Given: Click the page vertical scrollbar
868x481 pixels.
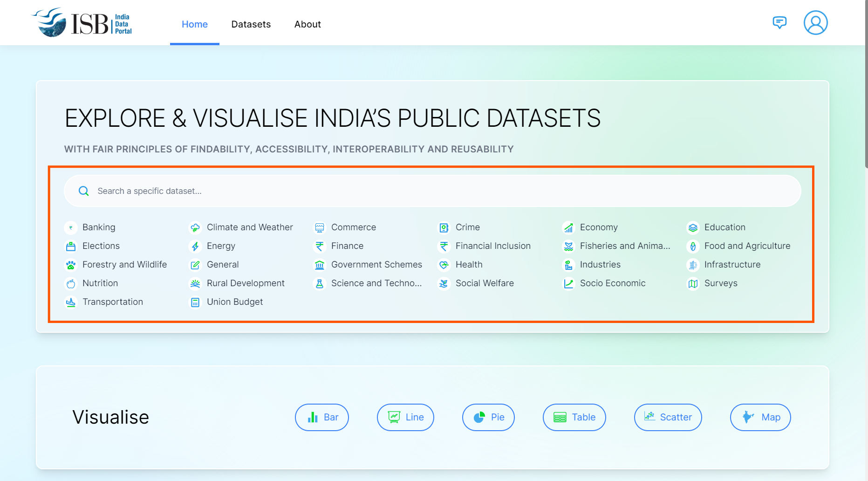Looking at the screenshot, I should 866,84.
